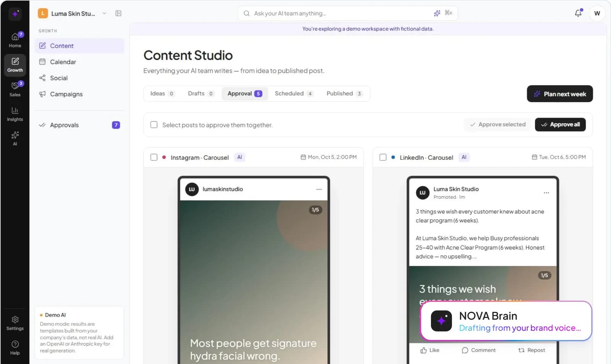Image resolution: width=611 pixels, height=364 pixels.
Task: Click the date 'Mon, Oct 5, 2:00 PM'
Action: coord(328,157)
